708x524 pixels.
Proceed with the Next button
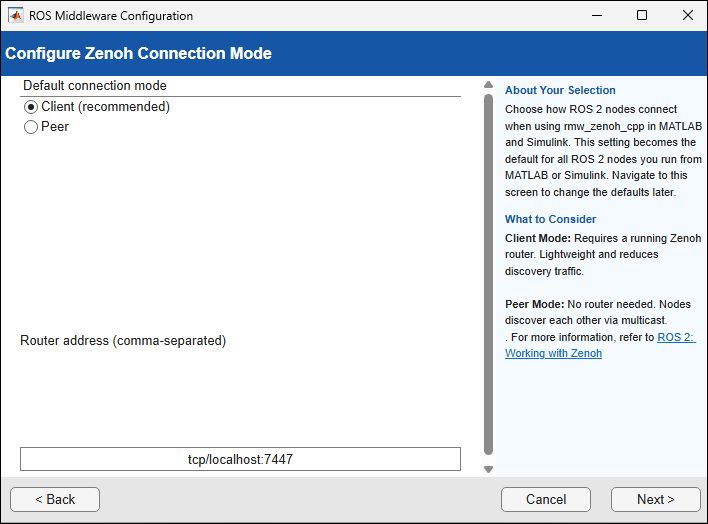(x=656, y=499)
